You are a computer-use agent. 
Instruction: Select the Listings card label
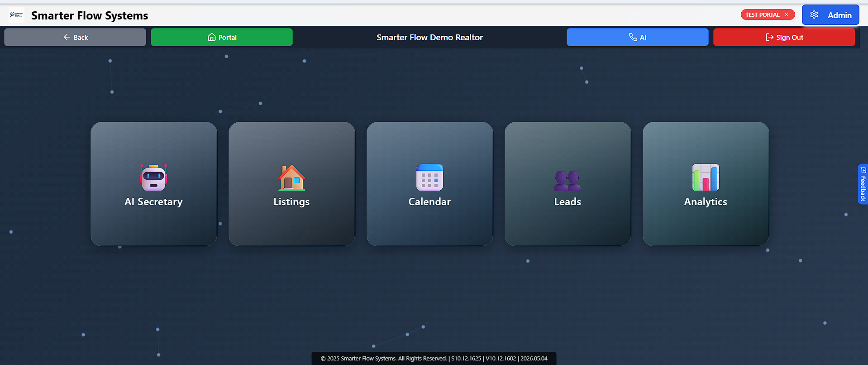tap(292, 202)
